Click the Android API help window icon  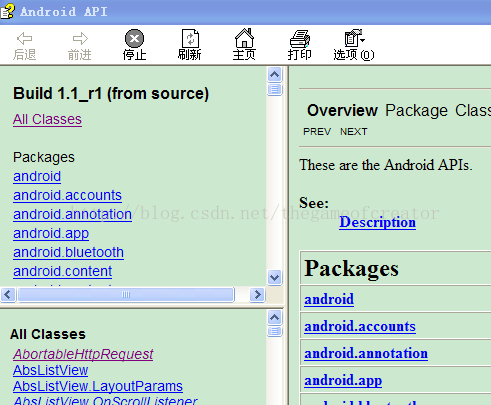pyautogui.click(x=7, y=11)
